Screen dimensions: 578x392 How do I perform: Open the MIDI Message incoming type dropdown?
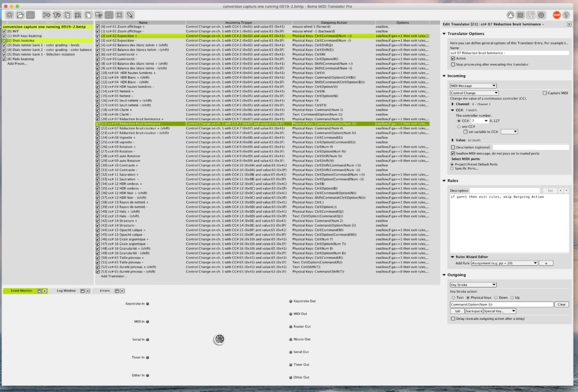pyautogui.click(x=473, y=86)
